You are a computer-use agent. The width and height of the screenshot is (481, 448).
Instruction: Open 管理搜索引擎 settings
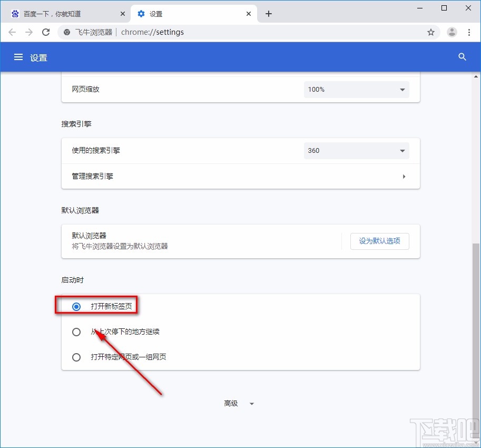tap(241, 176)
